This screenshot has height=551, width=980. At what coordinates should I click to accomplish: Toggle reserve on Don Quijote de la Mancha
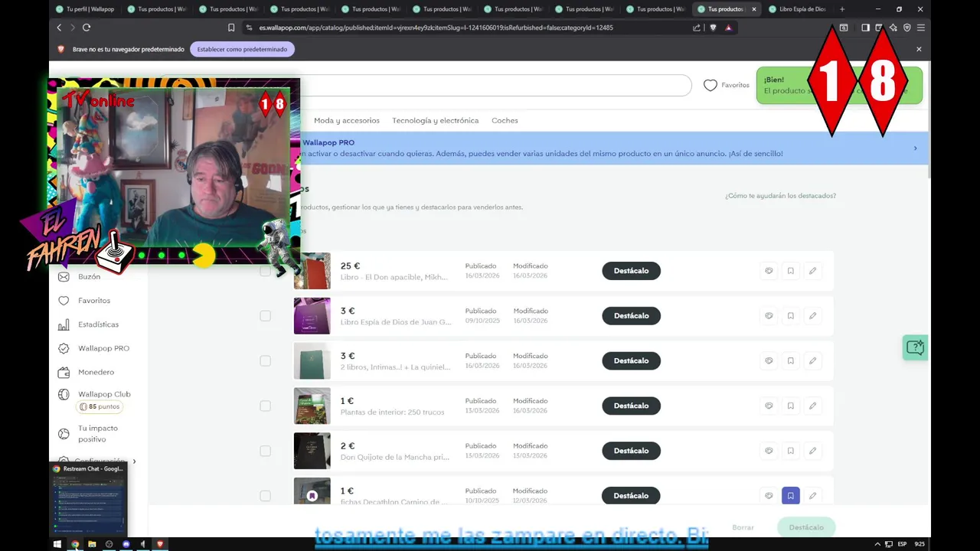(x=791, y=451)
